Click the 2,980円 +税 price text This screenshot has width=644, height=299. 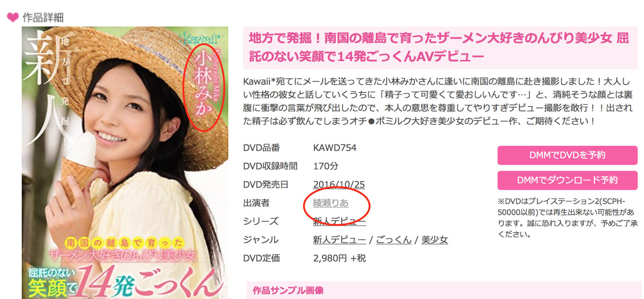tap(339, 258)
